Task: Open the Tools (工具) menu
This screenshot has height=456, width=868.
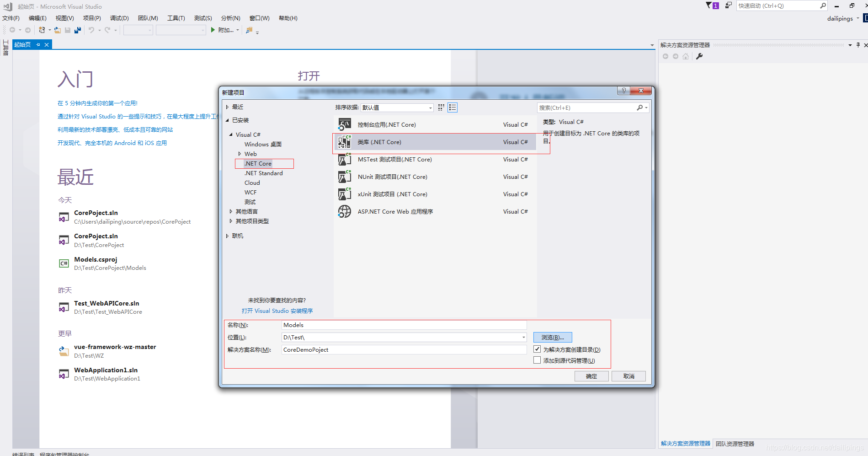Action: coord(176,18)
